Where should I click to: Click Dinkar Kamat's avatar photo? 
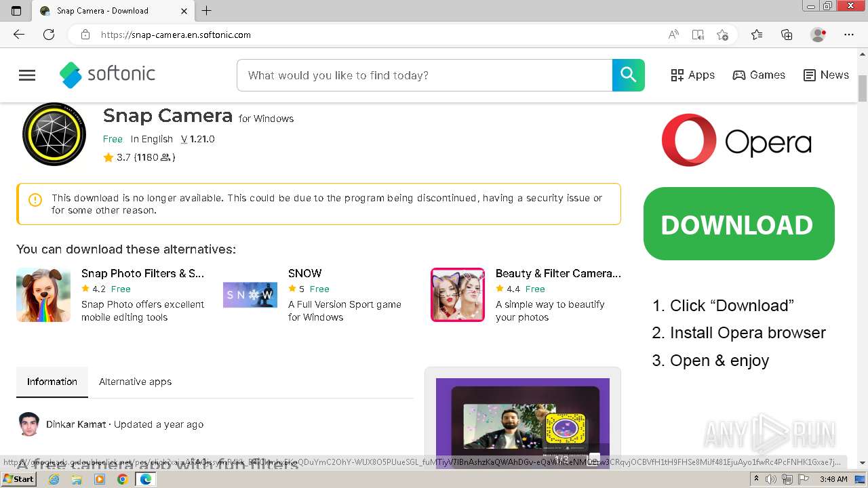click(x=29, y=424)
